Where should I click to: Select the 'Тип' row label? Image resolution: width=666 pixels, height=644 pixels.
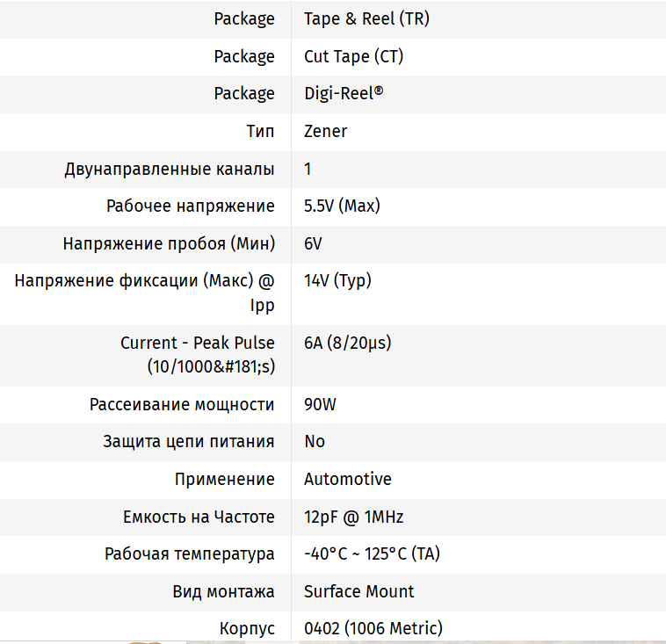(x=260, y=131)
